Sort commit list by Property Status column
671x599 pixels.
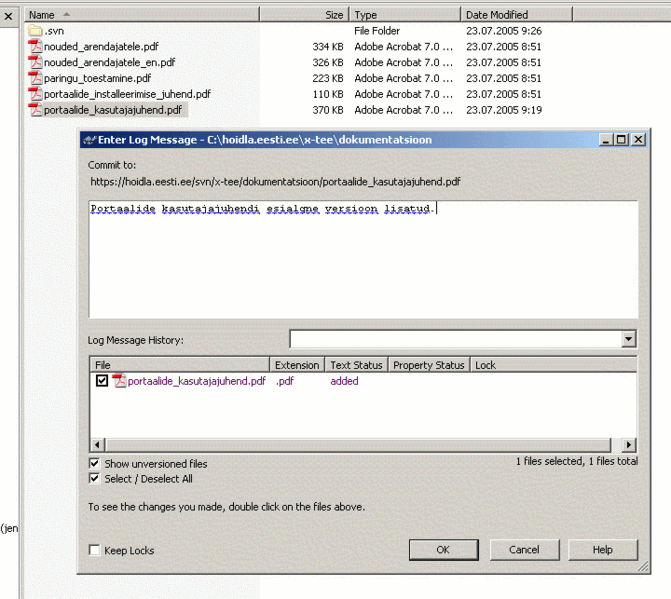429,365
